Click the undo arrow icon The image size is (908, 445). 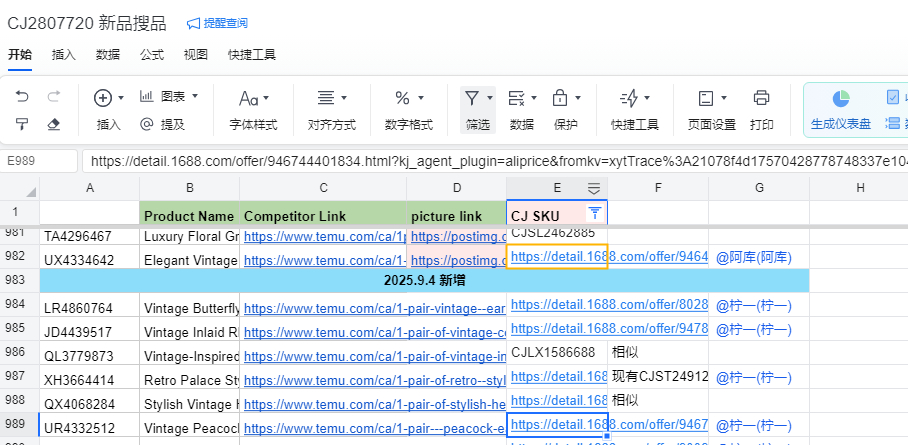point(22,97)
